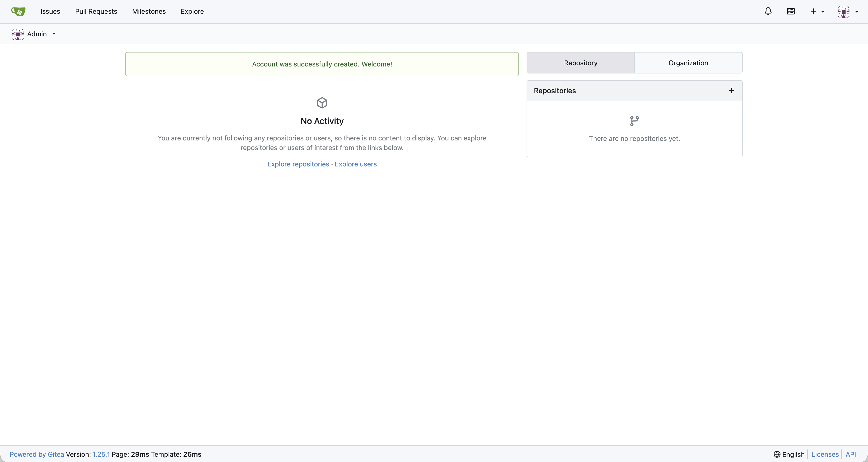Click the Powered by Gitea link
Viewport: 868px width, 462px height.
pos(37,454)
